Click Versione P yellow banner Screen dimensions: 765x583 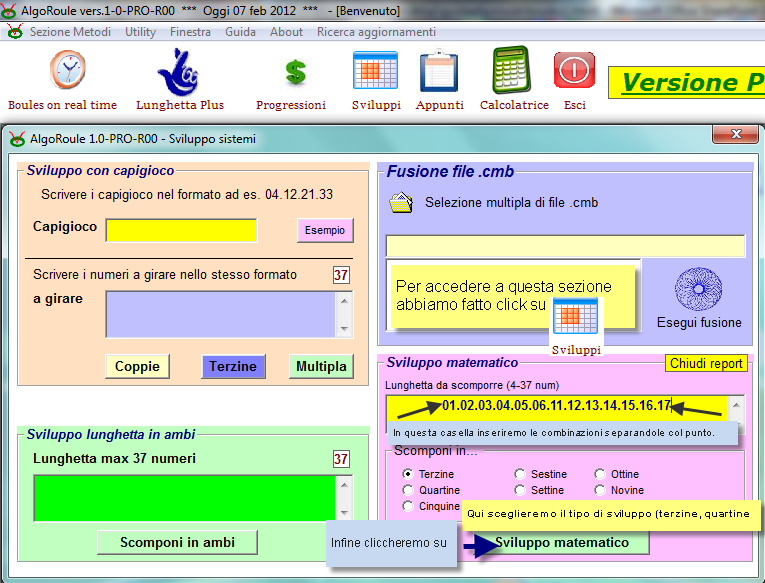coord(687,82)
